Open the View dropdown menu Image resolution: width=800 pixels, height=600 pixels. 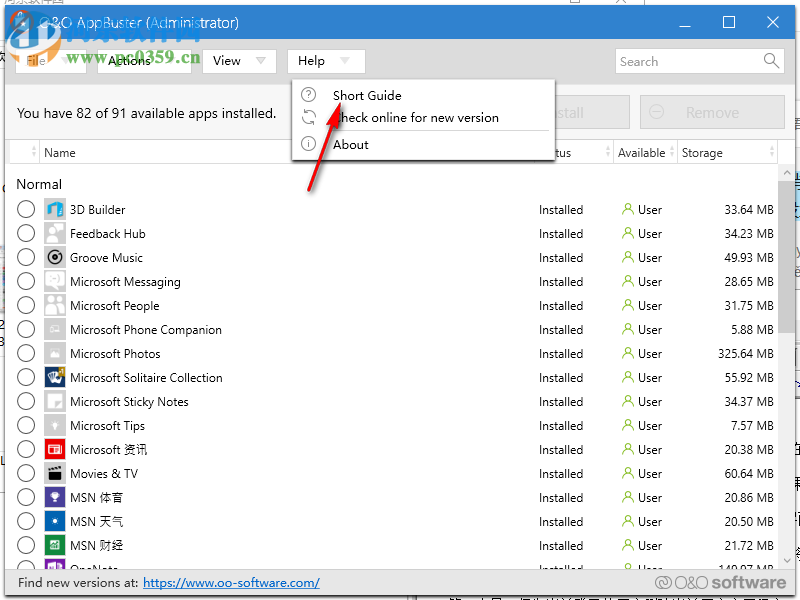pyautogui.click(x=239, y=61)
